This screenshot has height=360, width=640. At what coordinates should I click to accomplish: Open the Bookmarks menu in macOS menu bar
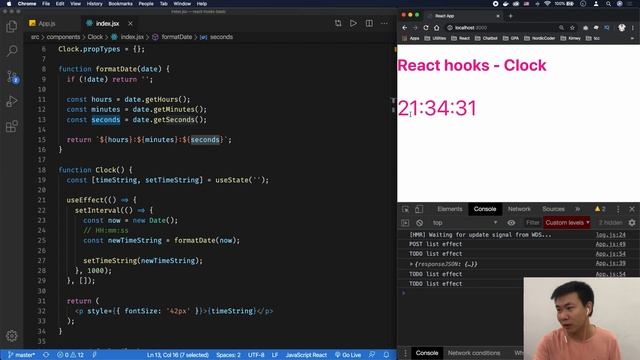(x=120, y=4)
